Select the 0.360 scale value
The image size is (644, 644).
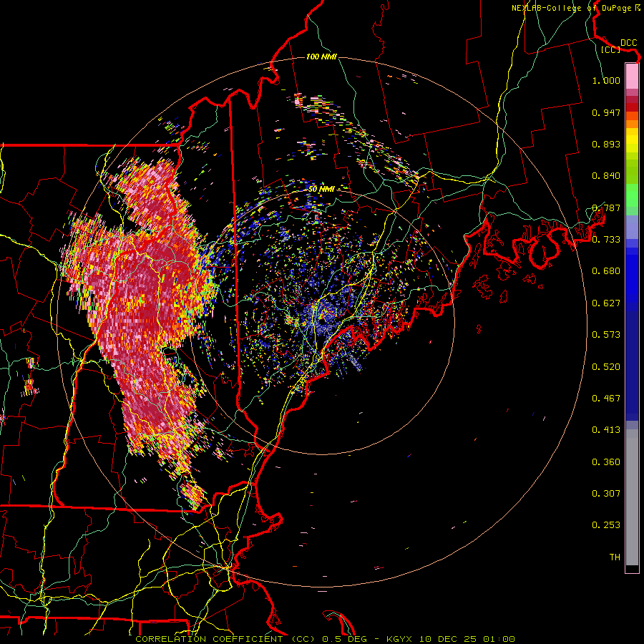point(606,462)
